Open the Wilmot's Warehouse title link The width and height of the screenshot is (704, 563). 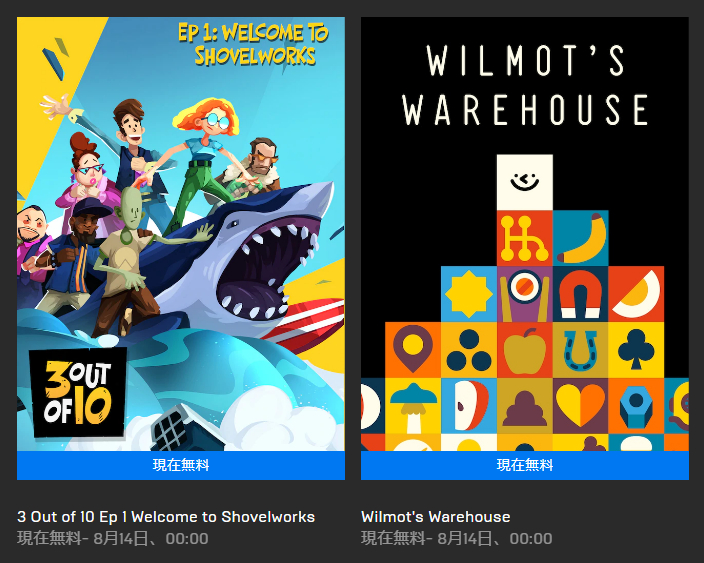point(436,517)
